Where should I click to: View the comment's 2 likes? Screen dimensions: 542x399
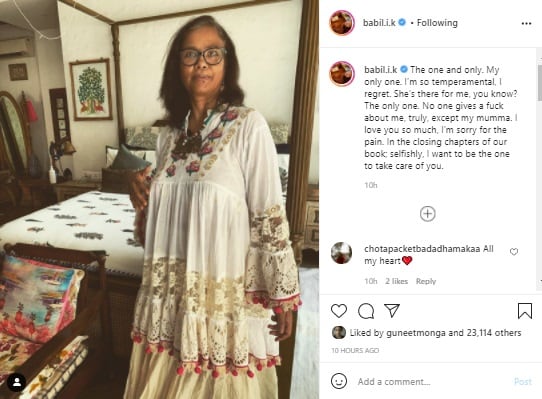point(396,281)
